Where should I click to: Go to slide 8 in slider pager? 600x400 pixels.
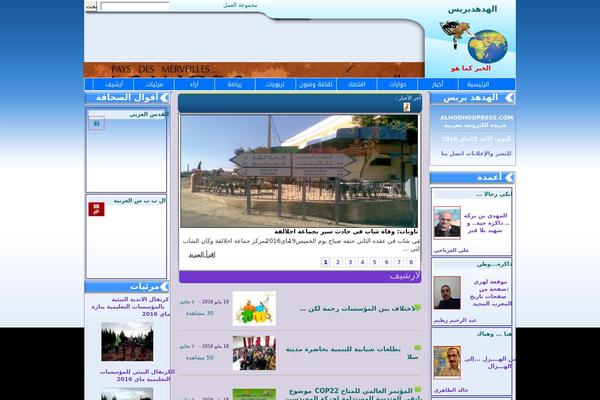tap(411, 262)
